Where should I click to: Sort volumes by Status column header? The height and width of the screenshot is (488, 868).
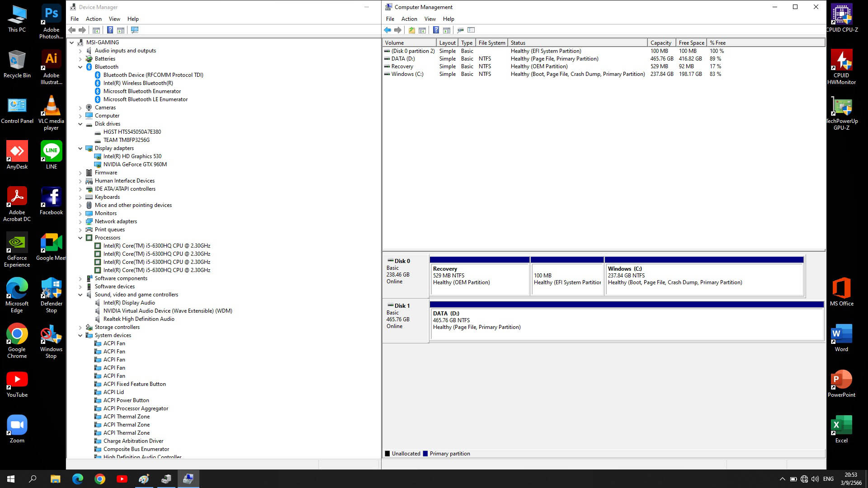click(578, 43)
